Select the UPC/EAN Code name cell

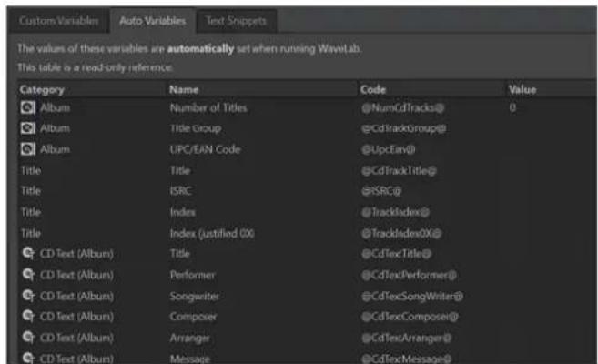tap(205, 149)
